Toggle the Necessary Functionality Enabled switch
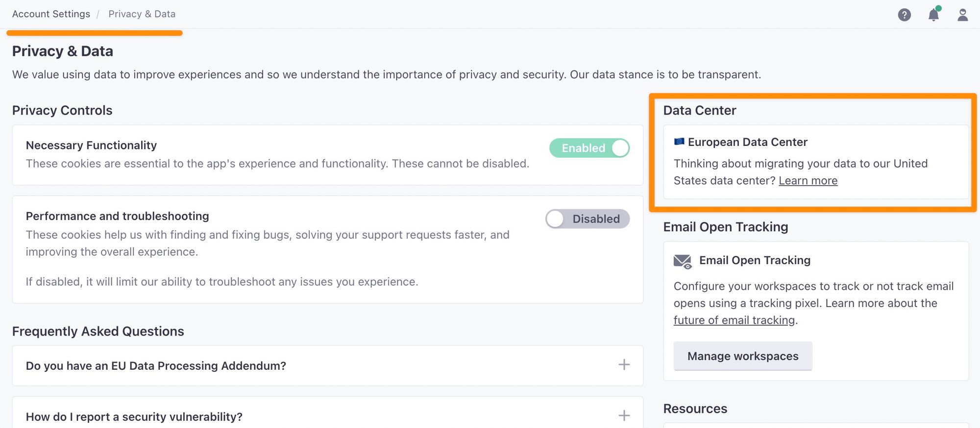 pyautogui.click(x=589, y=148)
